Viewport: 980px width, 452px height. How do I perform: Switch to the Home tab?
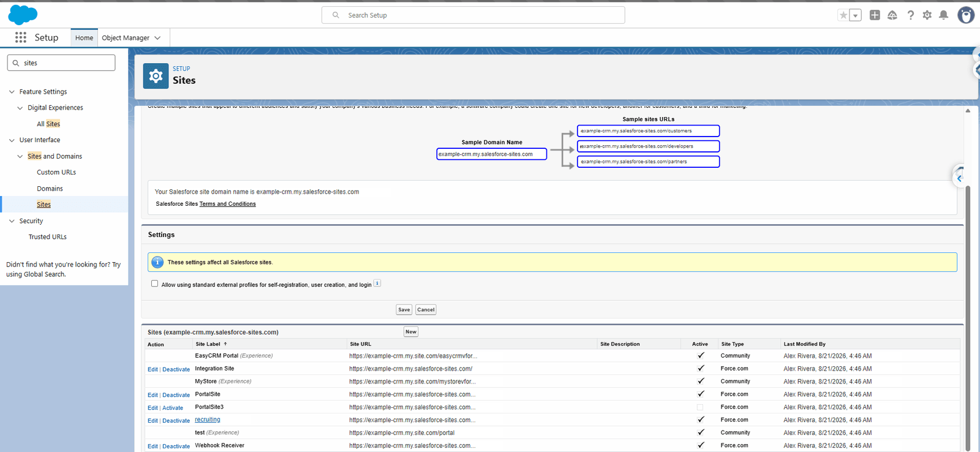(x=84, y=38)
